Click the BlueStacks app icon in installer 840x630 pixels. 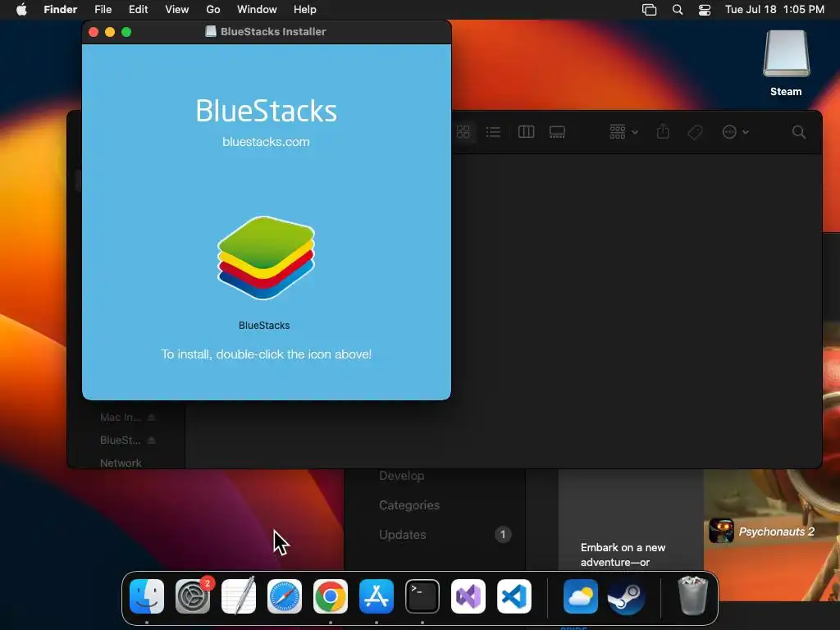(267, 258)
